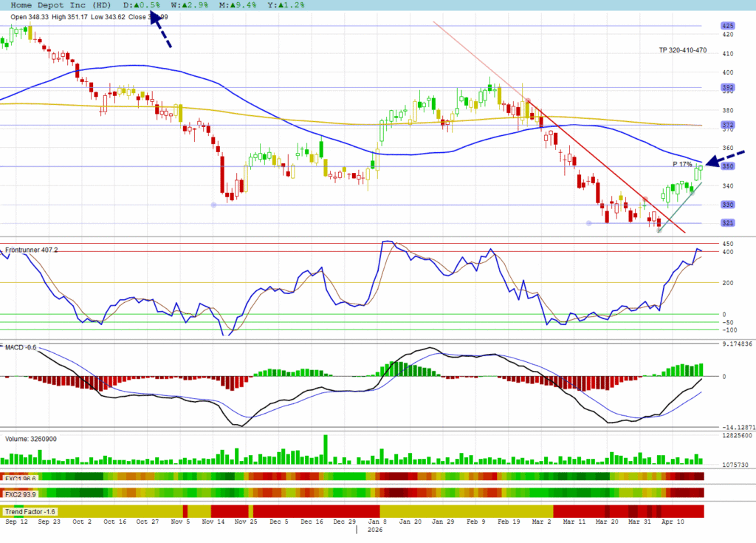Click the TP 320-410-470 annotation
Image resolution: width=756 pixels, height=543 pixels.
[x=683, y=50]
